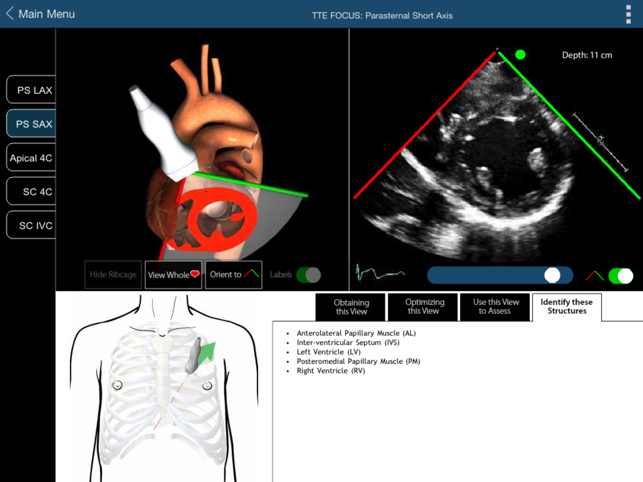Click the green orientation dot on the ultrasound
Image resolution: width=643 pixels, height=482 pixels.
(520, 55)
